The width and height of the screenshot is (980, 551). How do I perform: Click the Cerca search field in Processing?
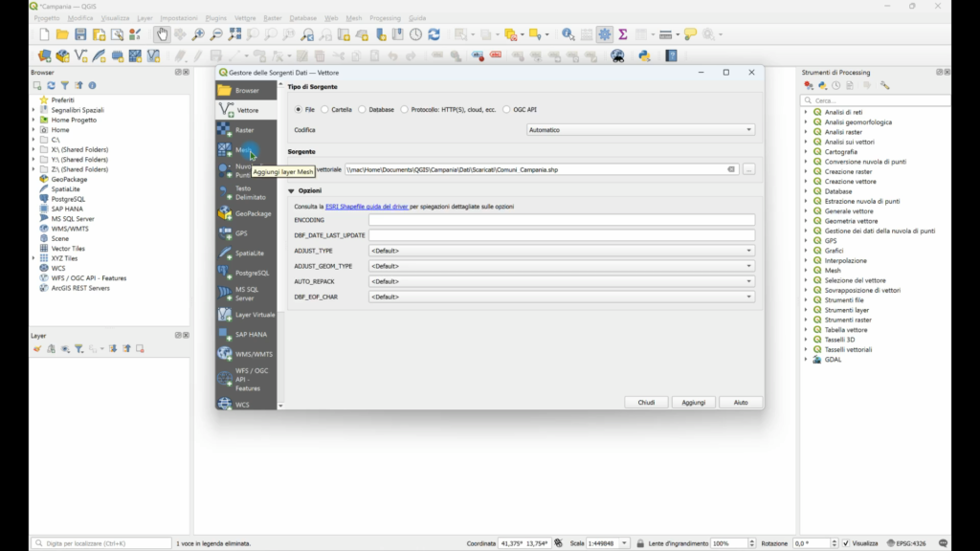tap(875, 100)
